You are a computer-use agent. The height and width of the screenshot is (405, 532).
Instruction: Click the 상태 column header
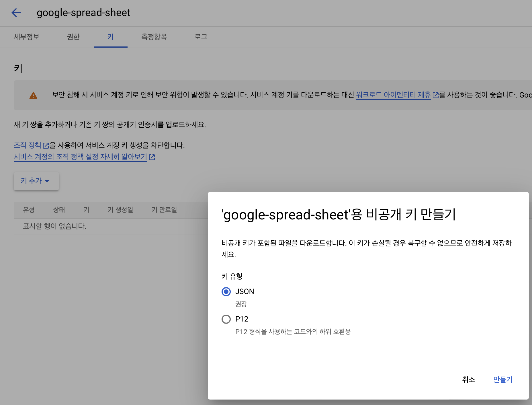(x=59, y=210)
